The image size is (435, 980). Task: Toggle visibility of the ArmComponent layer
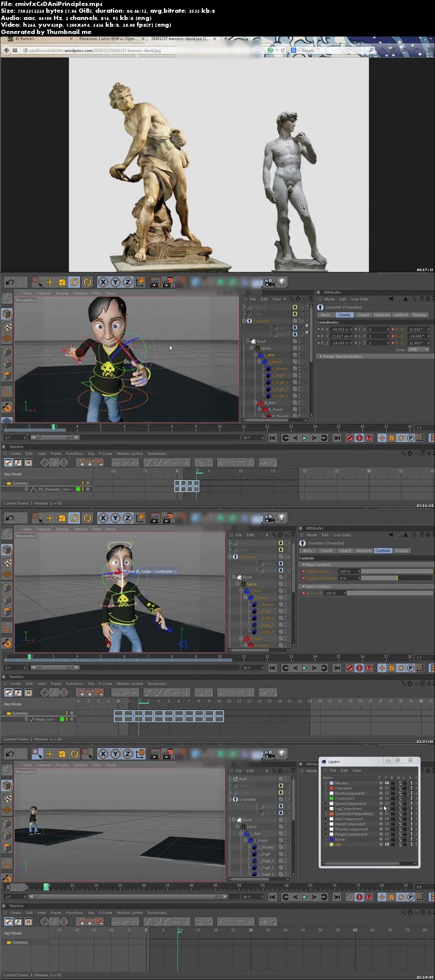(x=387, y=819)
